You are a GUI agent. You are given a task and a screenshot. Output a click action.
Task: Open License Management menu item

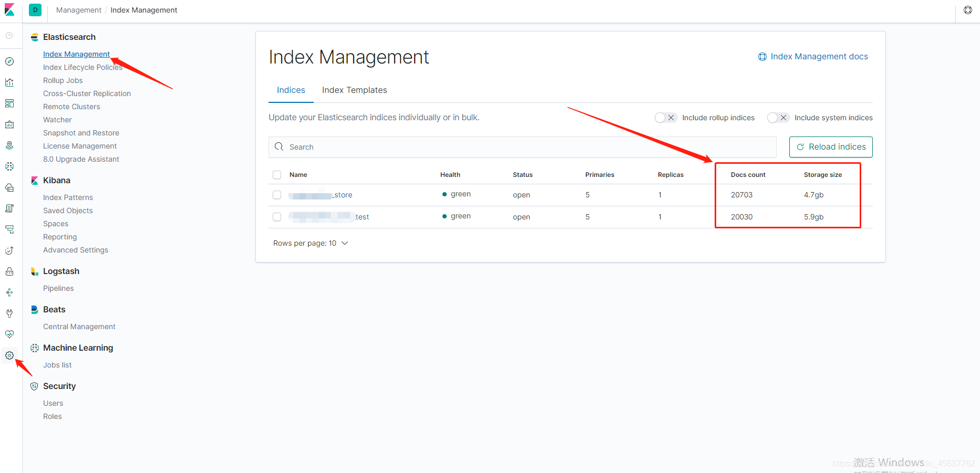(80, 146)
